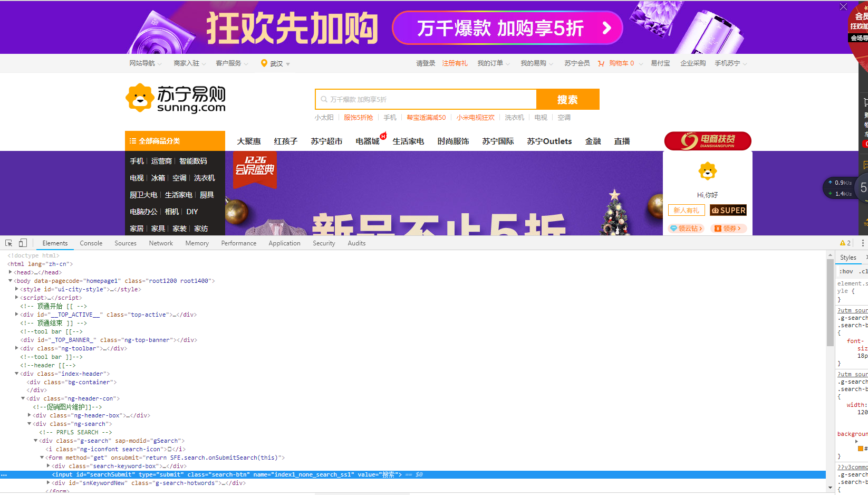This screenshot has height=495, width=868.
Task: Open the 苏宁超市 nav item
Action: (x=326, y=141)
